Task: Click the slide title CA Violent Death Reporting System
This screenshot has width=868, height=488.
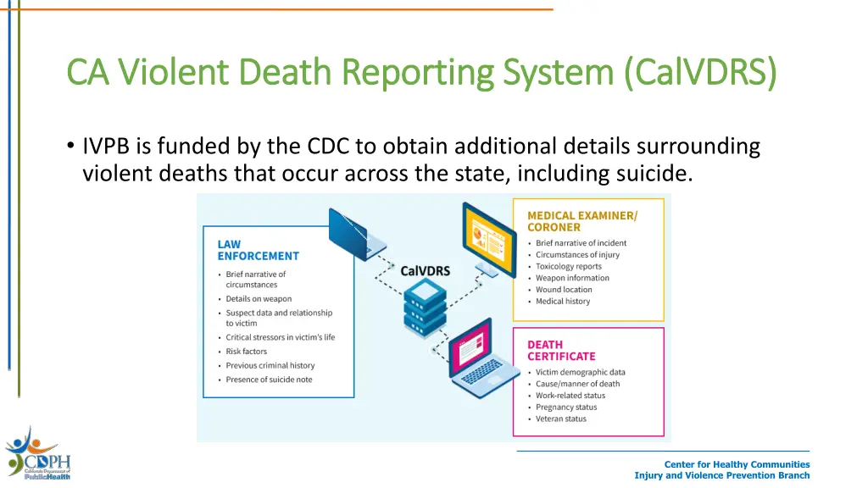Action: tap(421, 72)
